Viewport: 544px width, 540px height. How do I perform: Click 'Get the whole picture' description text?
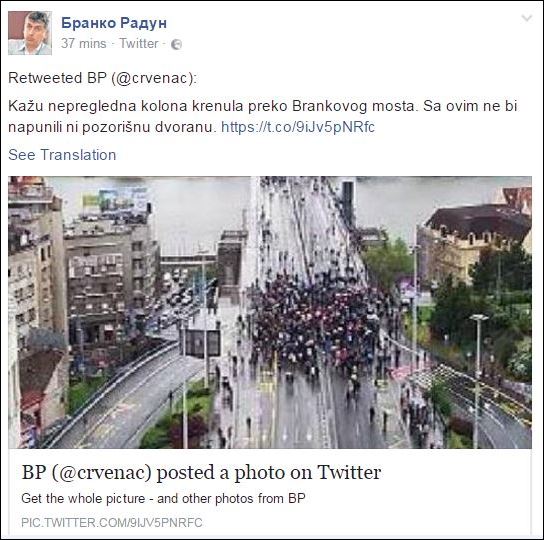(163, 499)
